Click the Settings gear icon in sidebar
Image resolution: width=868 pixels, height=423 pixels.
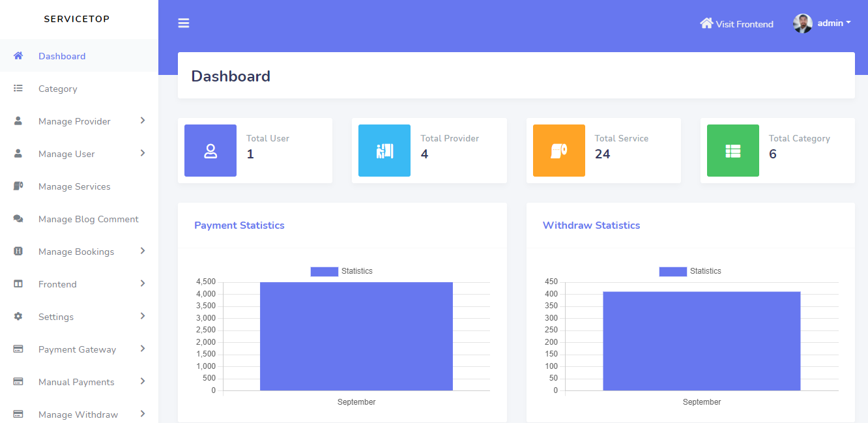tap(18, 317)
